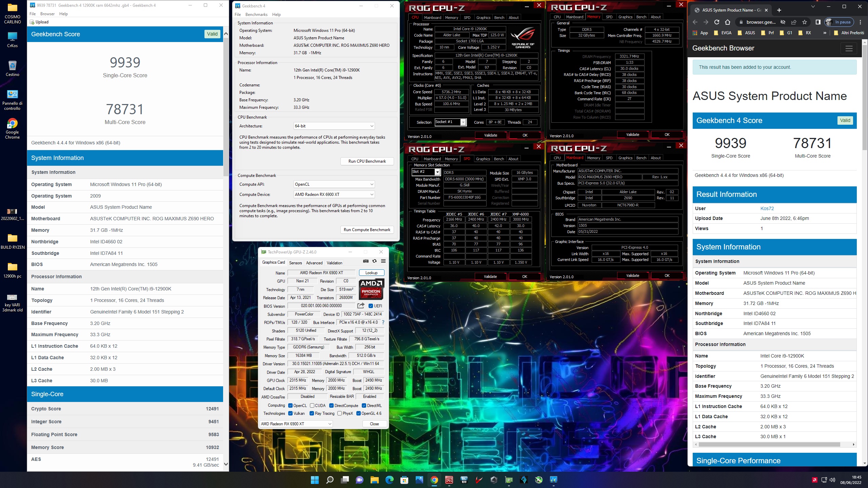This screenshot has width=868, height=488.
Task: Click the GPU-Z screenshot camera icon
Action: coord(366,261)
